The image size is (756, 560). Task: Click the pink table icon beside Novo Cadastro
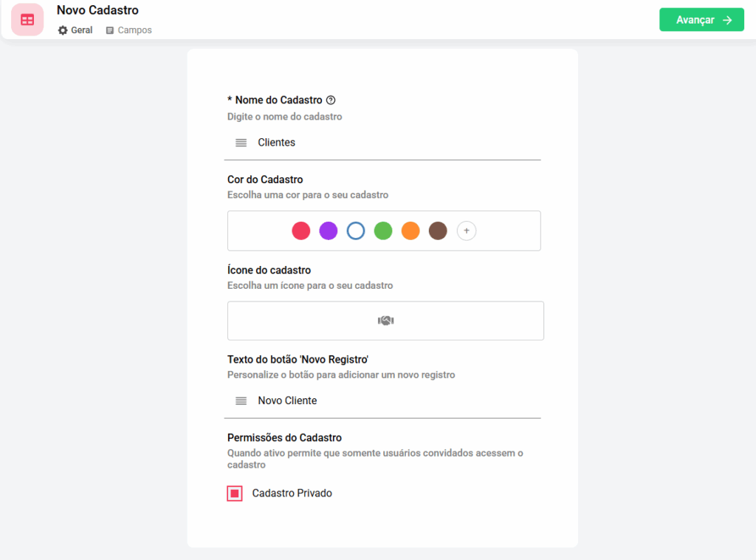pyautogui.click(x=27, y=20)
